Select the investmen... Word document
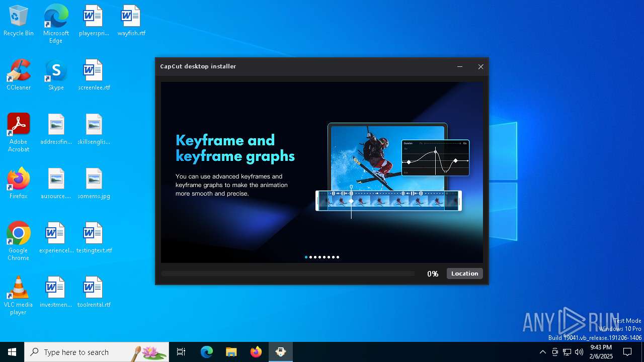This screenshot has width=644, height=362. (x=56, y=292)
